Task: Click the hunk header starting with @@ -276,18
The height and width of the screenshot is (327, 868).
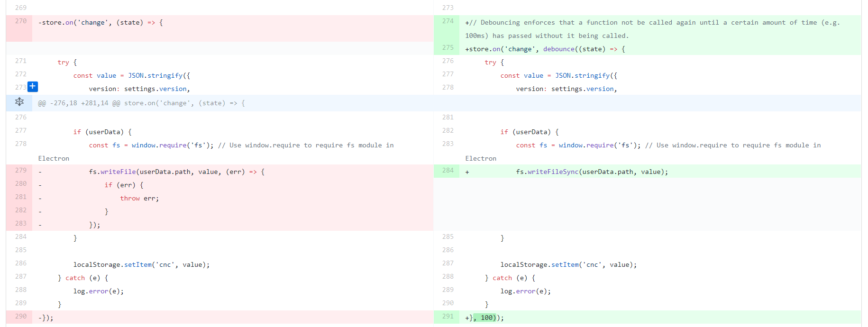Action: coord(141,103)
